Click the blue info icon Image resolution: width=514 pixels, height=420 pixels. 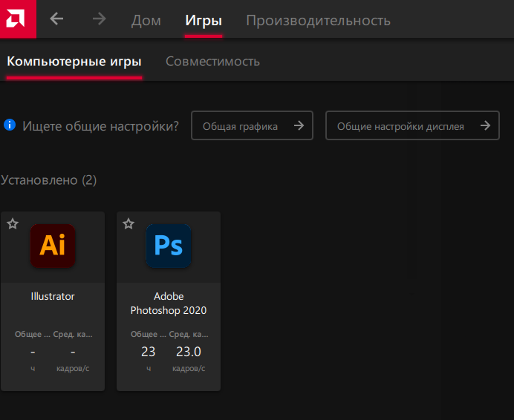point(10,125)
